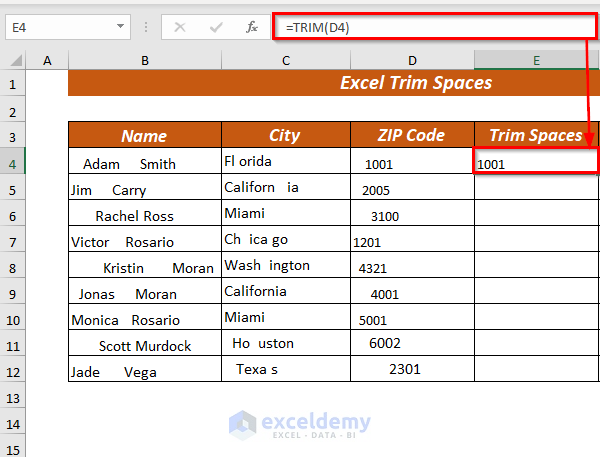
Task: Click the Select All corner triangle
Action: (x=14, y=61)
